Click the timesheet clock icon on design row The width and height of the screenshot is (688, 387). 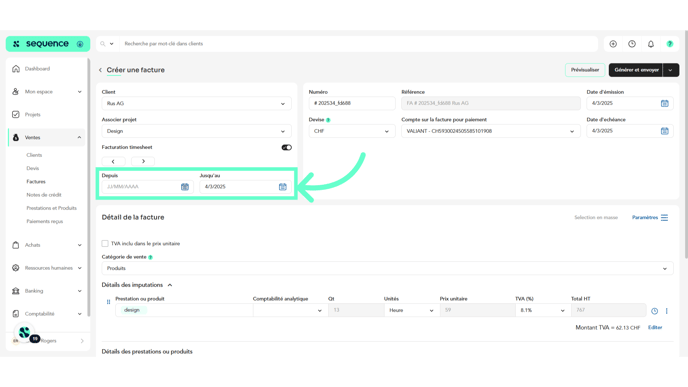point(654,311)
